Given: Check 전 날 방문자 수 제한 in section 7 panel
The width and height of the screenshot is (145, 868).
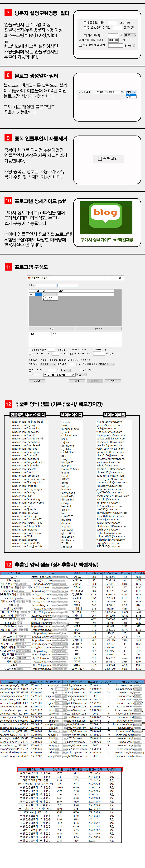Looking at the screenshot, I should point(85,28).
